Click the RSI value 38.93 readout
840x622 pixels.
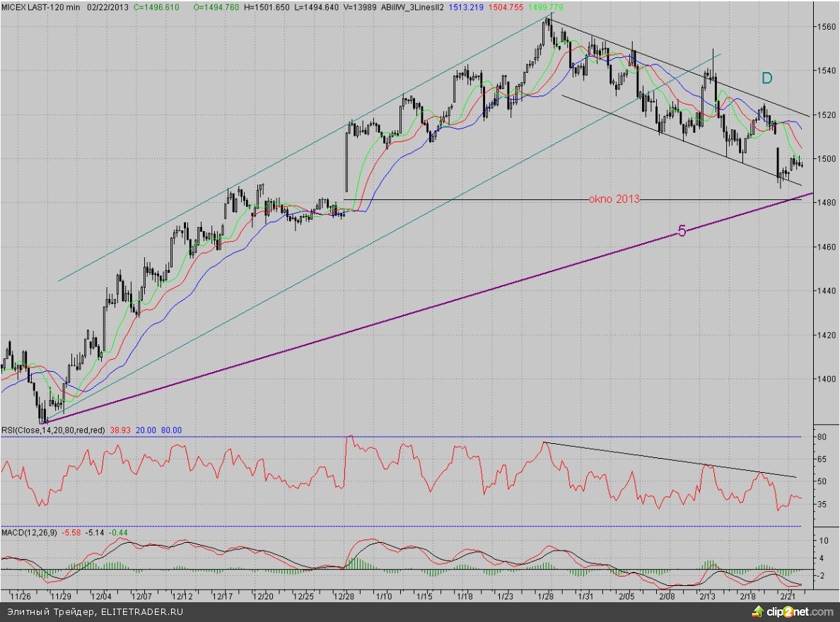pos(121,430)
